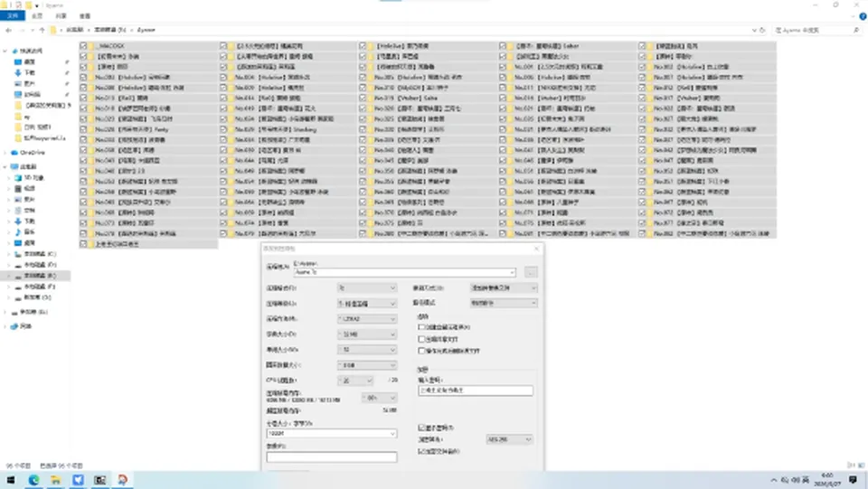868x489 pixels.
Task: Open the compression method dropdown showing LZMA2
Action: tap(367, 319)
